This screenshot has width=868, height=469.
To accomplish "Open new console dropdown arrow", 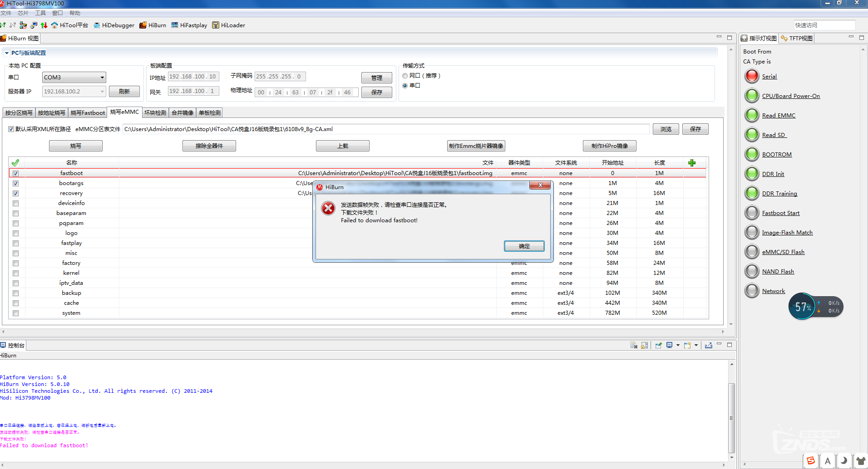I will coord(696,345).
